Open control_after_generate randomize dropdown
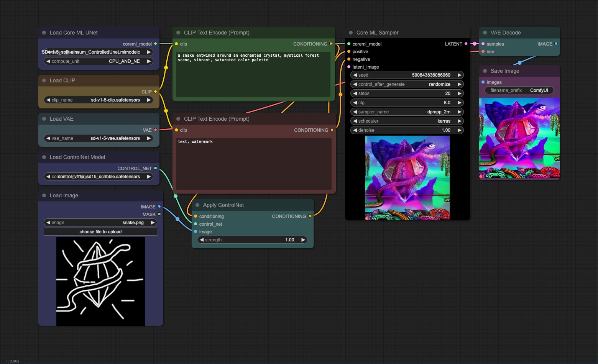598x364 pixels. pos(407,84)
